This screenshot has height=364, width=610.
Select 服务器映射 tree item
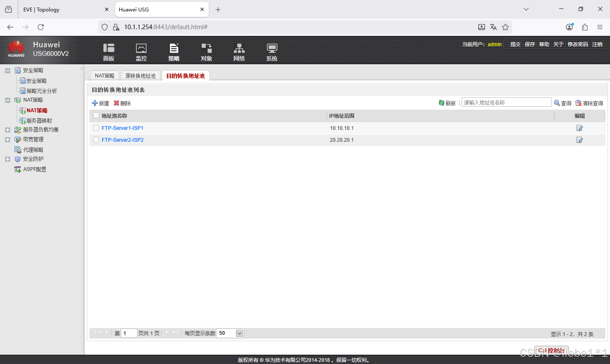[x=36, y=121]
